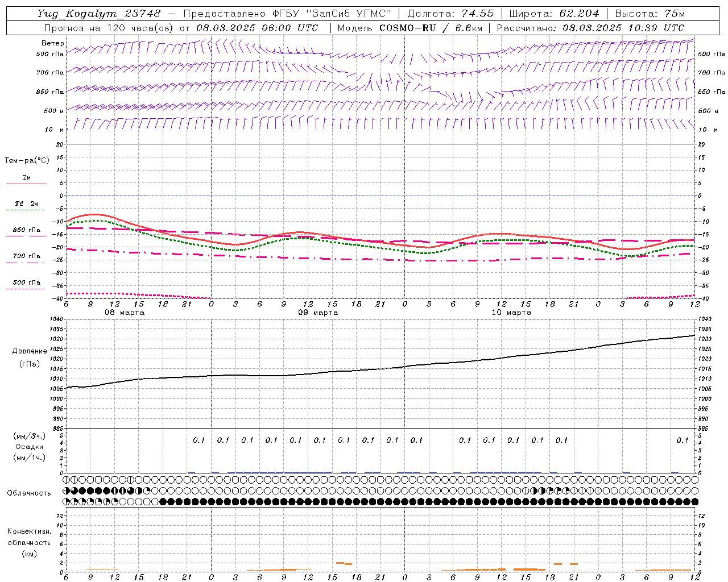Click the Давление pressure panel label
This screenshot has width=728, height=582.
coord(30,351)
